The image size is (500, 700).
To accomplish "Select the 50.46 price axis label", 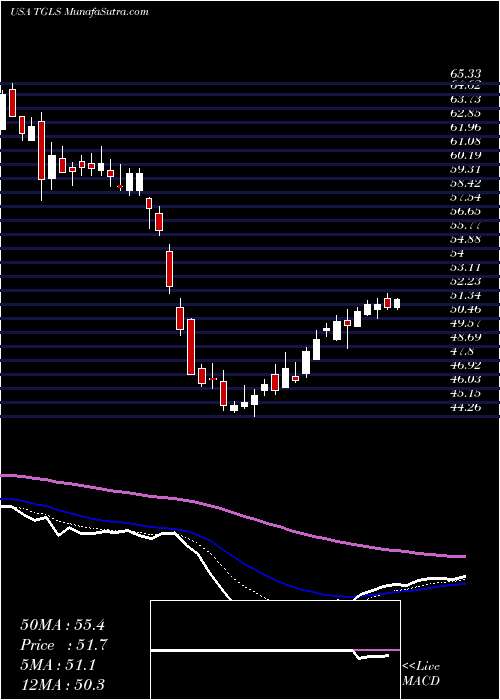I will click(466, 309).
